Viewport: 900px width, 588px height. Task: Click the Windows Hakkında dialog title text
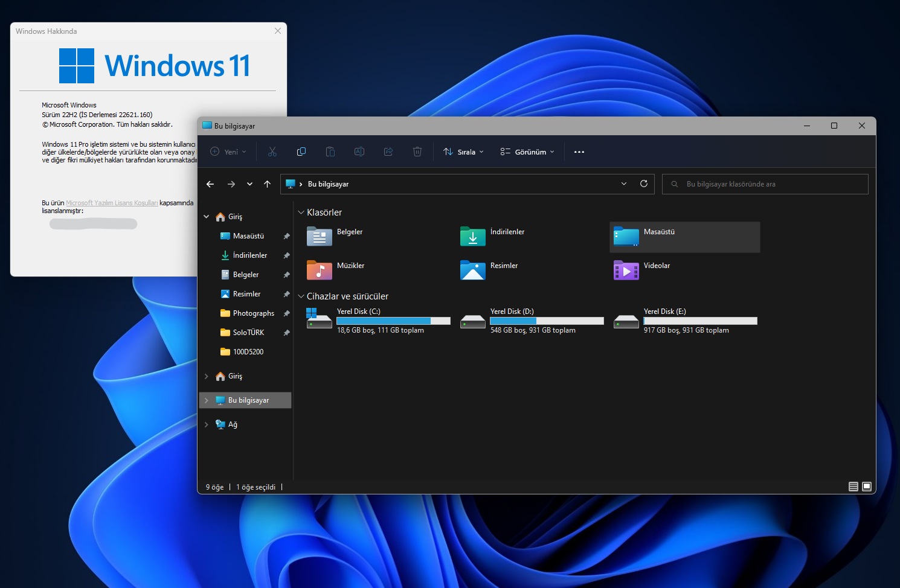47,31
